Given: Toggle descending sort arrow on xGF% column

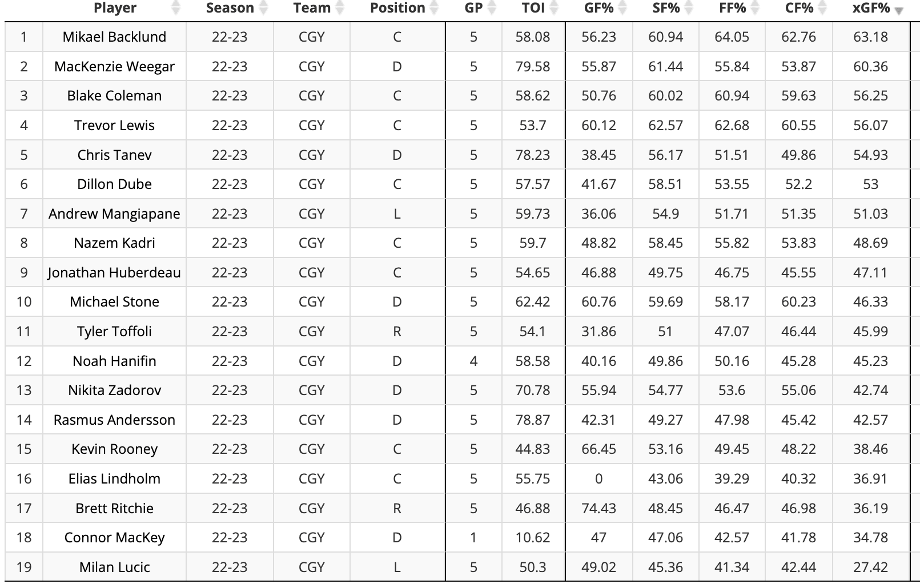Looking at the screenshot, I should click(899, 10).
